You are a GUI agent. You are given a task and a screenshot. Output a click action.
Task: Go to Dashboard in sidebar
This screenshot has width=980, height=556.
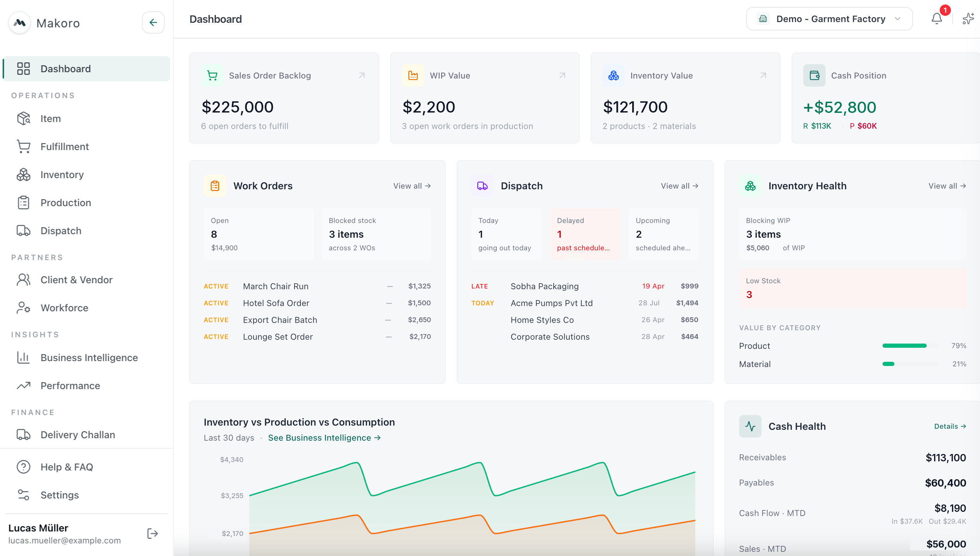click(86, 69)
